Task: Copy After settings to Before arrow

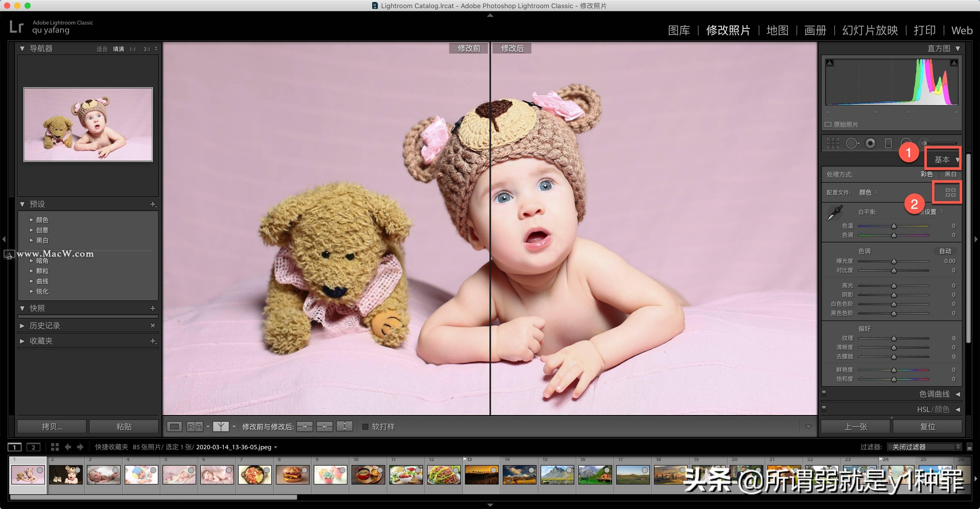Action: tap(324, 427)
